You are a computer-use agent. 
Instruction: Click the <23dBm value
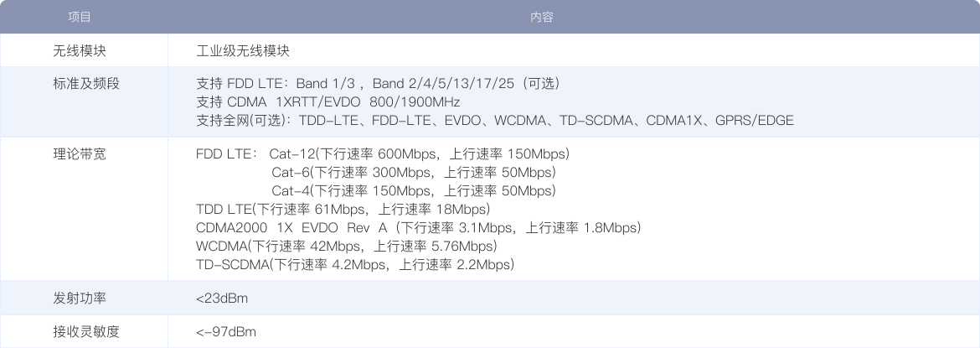click(x=222, y=299)
